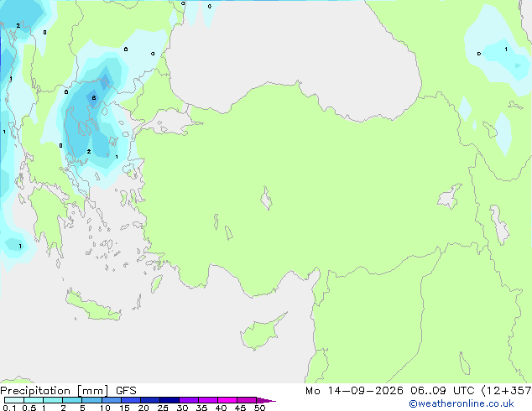Click the legend arrow tip above 50 mm
Image resolution: width=532 pixels, height=411 pixels.
(266, 400)
